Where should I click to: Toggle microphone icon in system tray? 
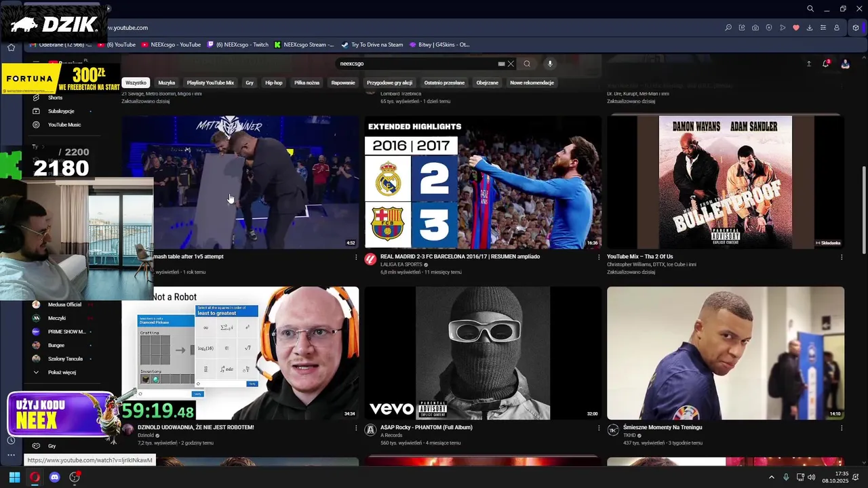[786, 477]
